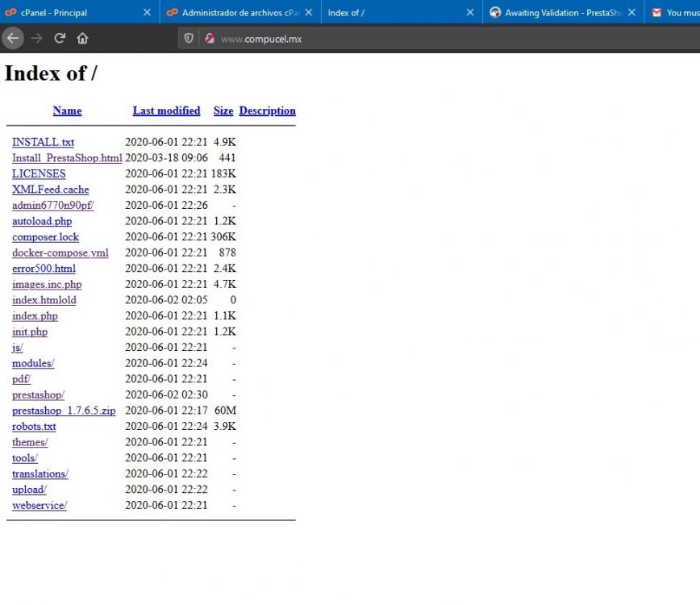This screenshot has width=700, height=605.
Task: Click 2020-03-18 09:06 modified date
Action: (166, 157)
